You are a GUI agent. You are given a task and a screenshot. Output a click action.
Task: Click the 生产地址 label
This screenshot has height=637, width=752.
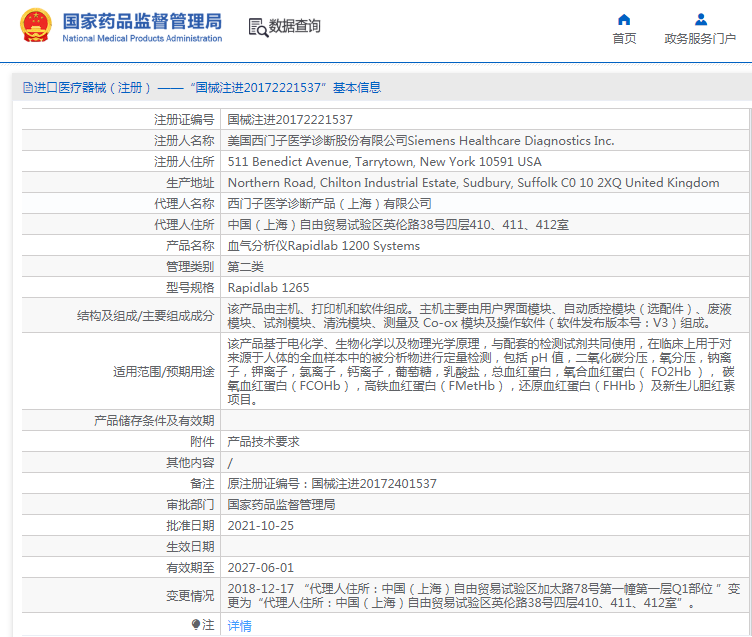point(190,183)
